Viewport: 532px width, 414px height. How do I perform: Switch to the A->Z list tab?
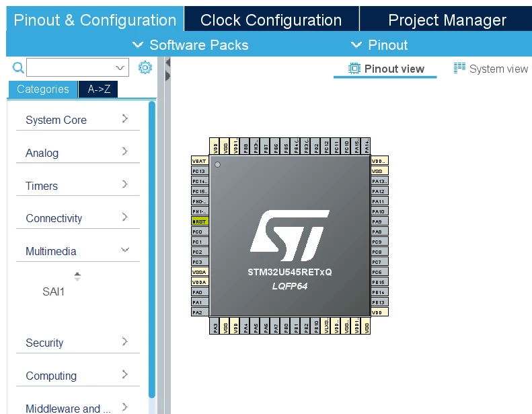(x=98, y=89)
